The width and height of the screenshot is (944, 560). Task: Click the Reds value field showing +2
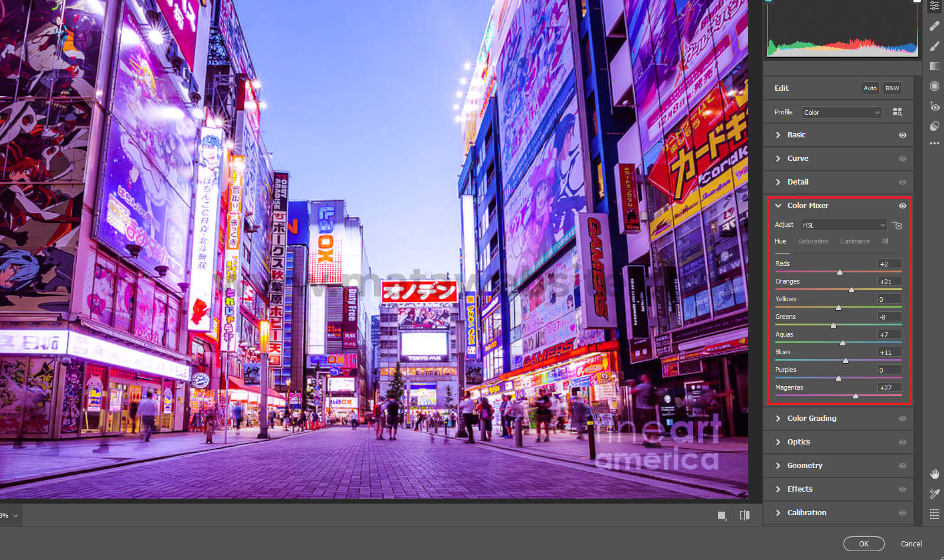click(x=889, y=264)
